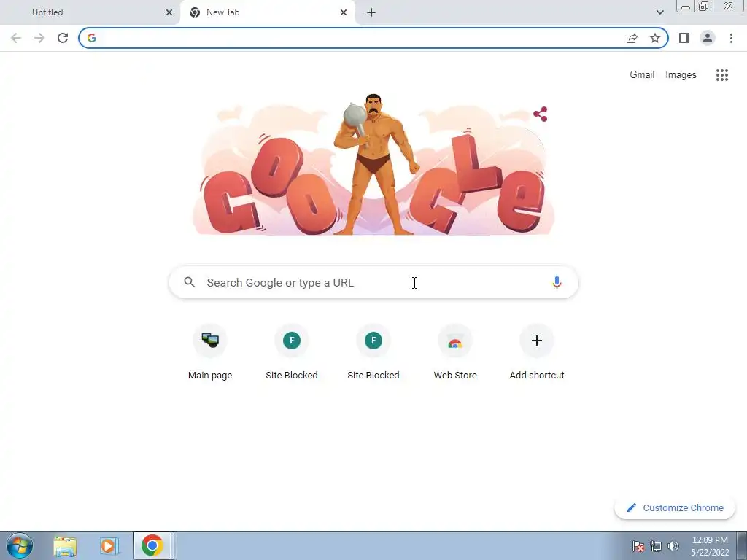Click the Search Google or type a URL box
Screen dimensions: 747x560
(x=373, y=282)
